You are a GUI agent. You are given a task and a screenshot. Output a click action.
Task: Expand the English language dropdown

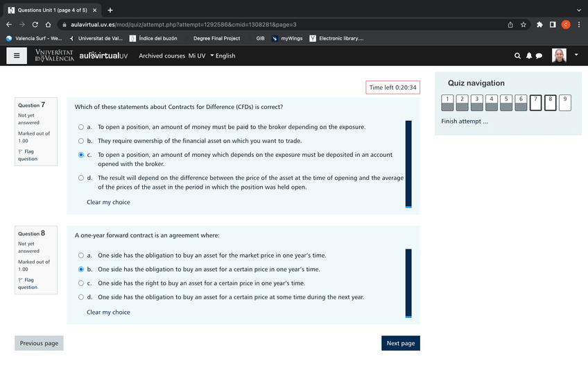click(223, 56)
